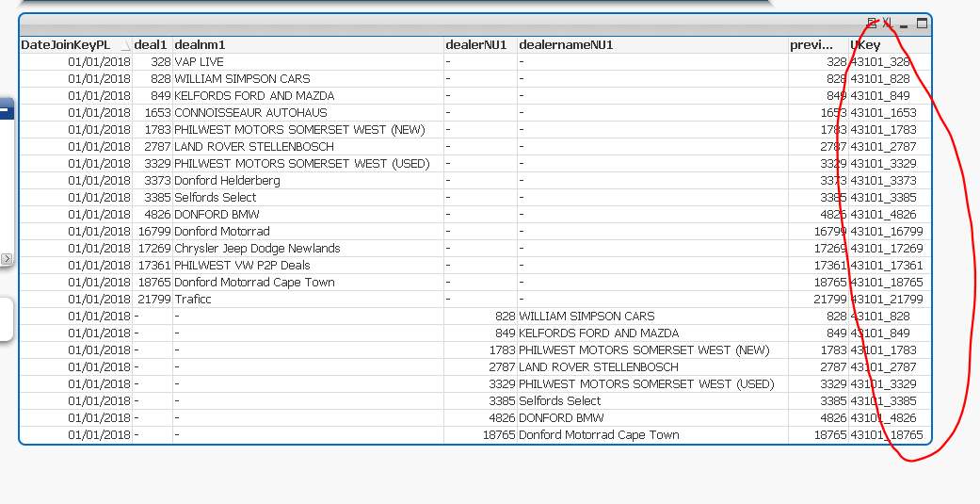The width and height of the screenshot is (980, 504).
Task: Select 01/01/2018 date in Traficc row
Action: tap(100, 299)
